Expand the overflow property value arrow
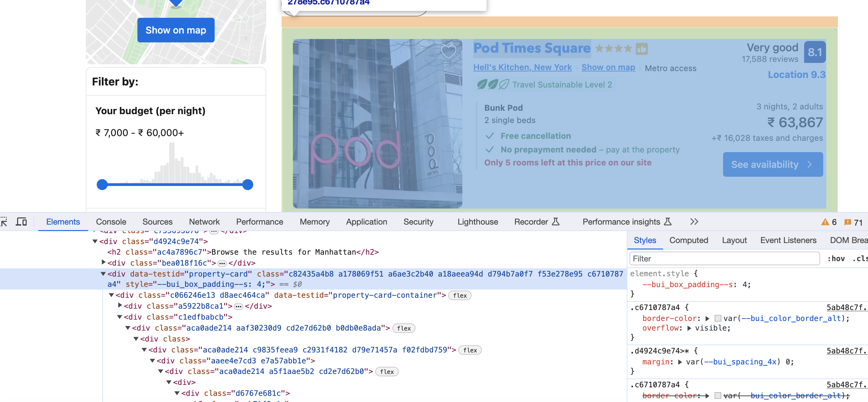Image resolution: width=868 pixels, height=402 pixels. click(689, 328)
